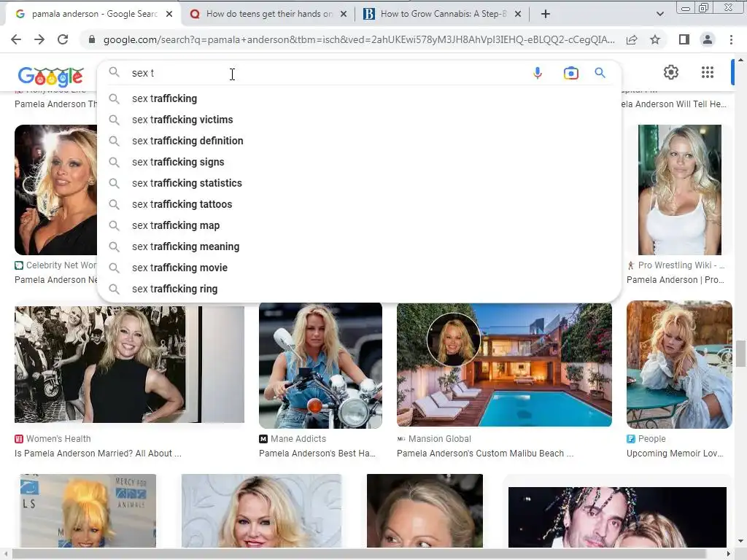Open the Chrome profile avatar
The image size is (747, 560).
coord(708,39)
